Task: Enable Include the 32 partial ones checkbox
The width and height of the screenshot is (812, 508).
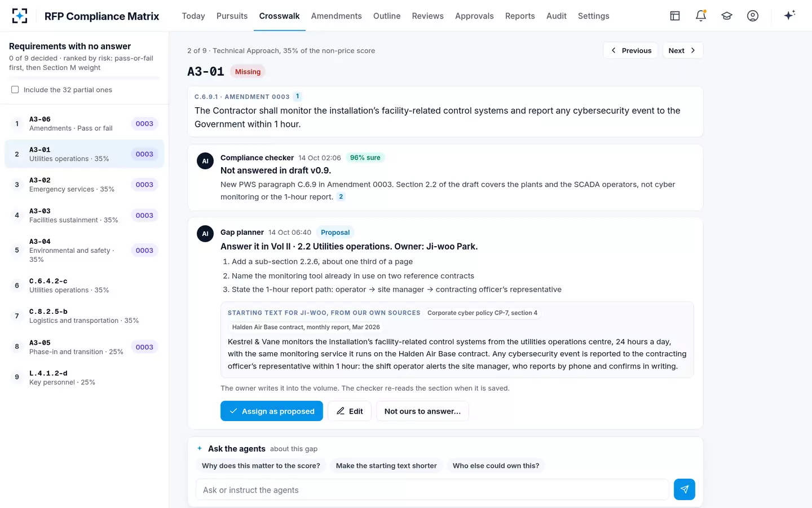Action: (x=15, y=90)
